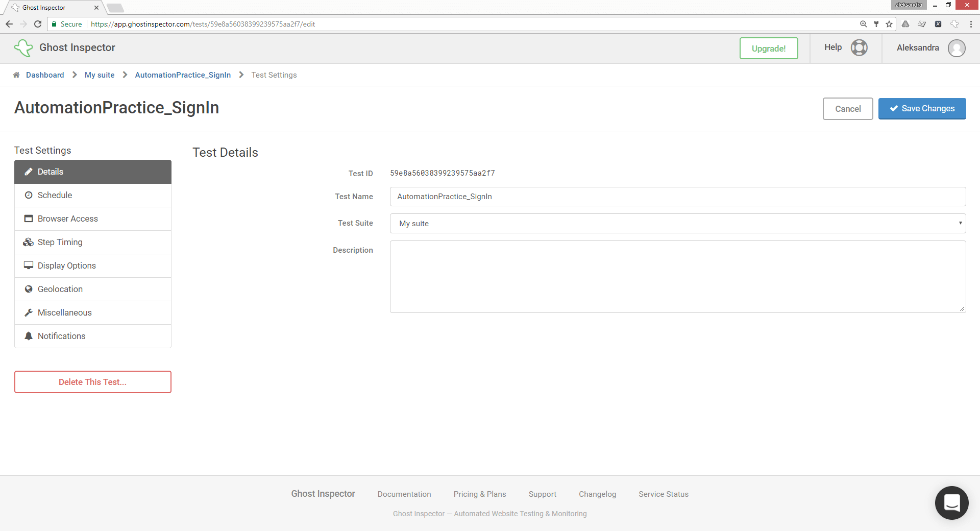
Task: Open the Support footer link
Action: coord(543,494)
